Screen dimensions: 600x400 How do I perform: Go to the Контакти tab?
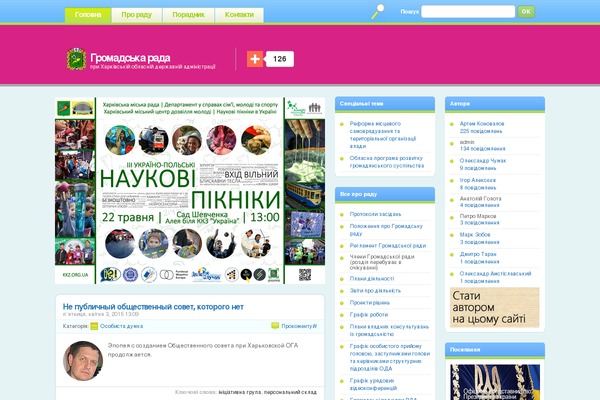click(239, 15)
